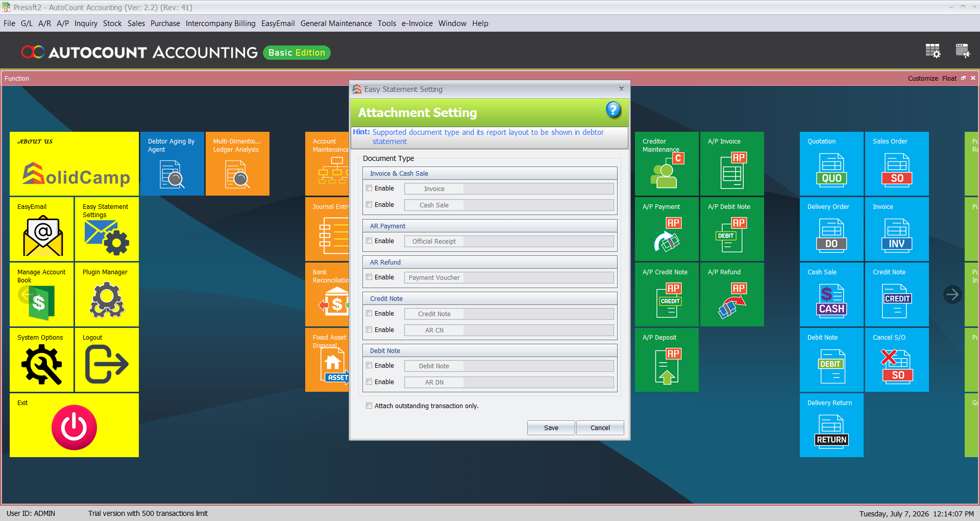Open System Options tile
Screen dimensions: 980x521
pyautogui.click(x=41, y=360)
